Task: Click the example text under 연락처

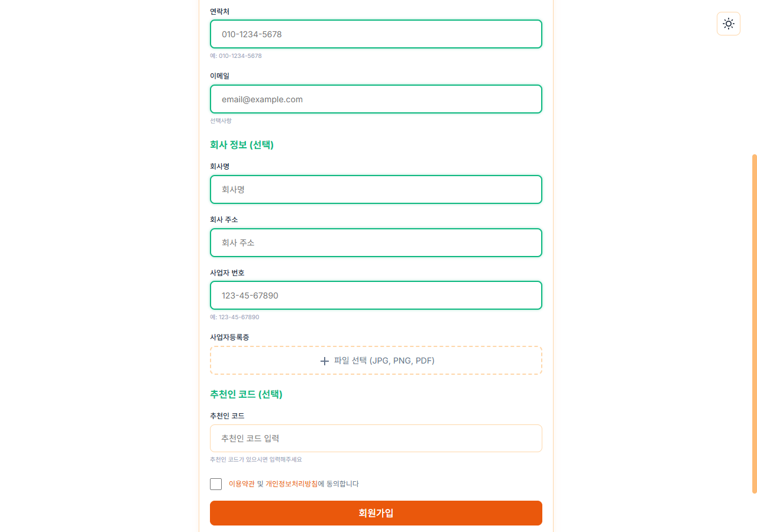Action: pos(236,56)
